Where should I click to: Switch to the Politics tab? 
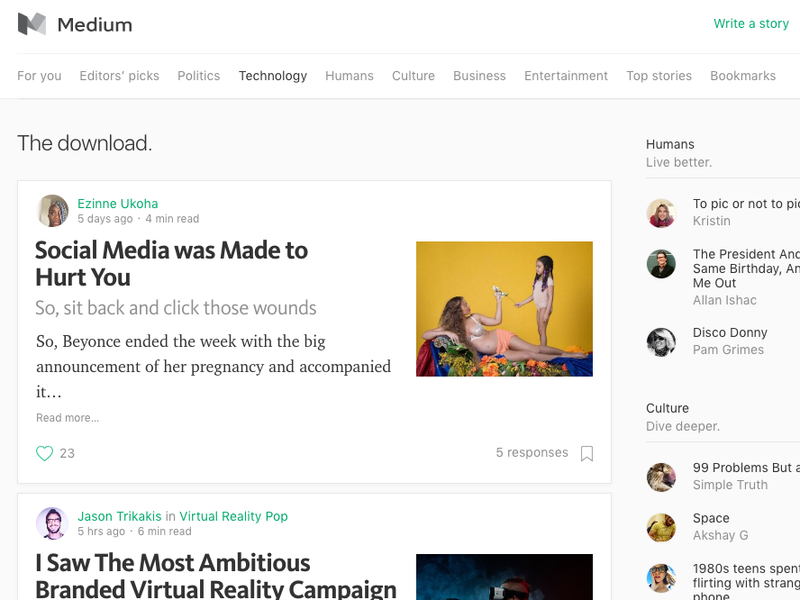coord(198,76)
